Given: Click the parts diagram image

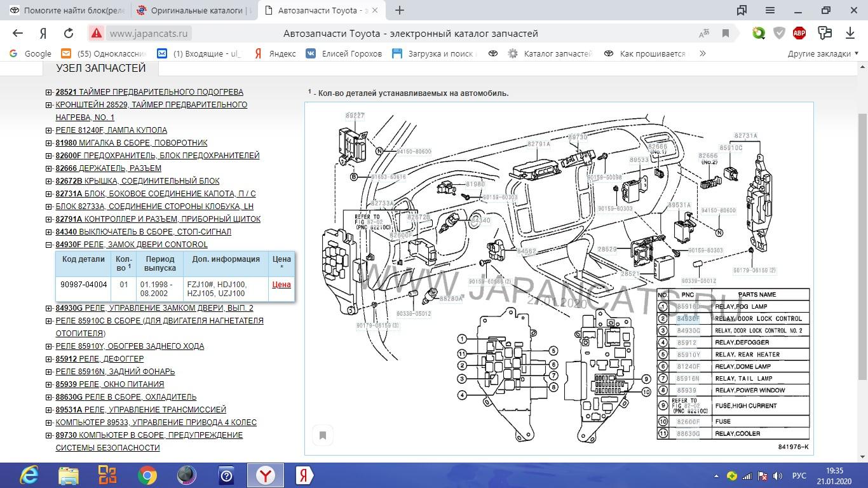Looking at the screenshot, I should coord(559,278).
